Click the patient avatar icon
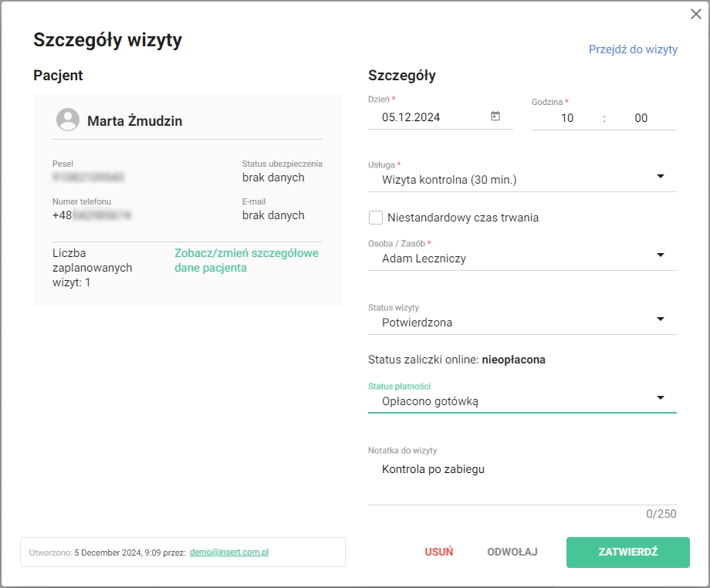 pyautogui.click(x=69, y=120)
